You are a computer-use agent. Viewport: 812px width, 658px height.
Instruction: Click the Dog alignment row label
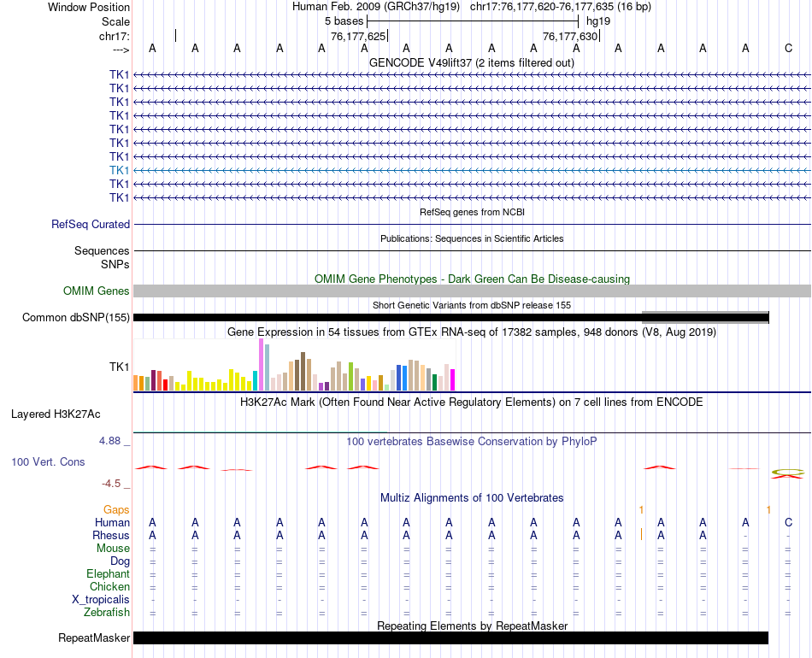(x=120, y=561)
